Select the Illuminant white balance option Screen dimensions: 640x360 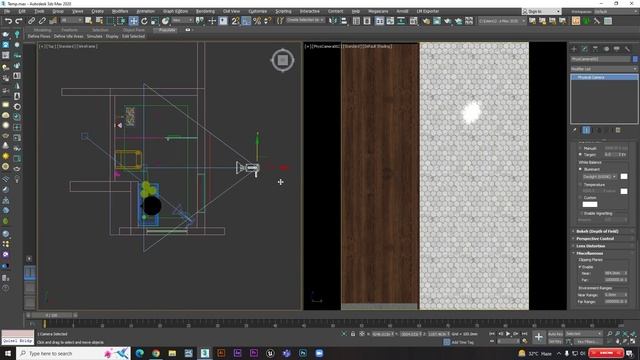tap(580, 169)
